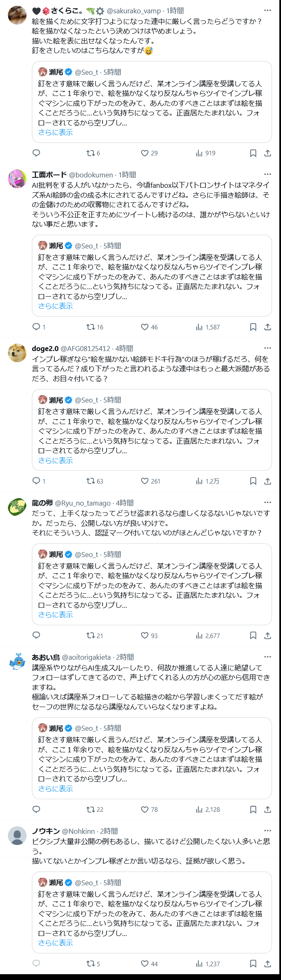The width and height of the screenshot is (281, 980).
Task: Open @Ryu_no_tamago username link
Action: 83,503
